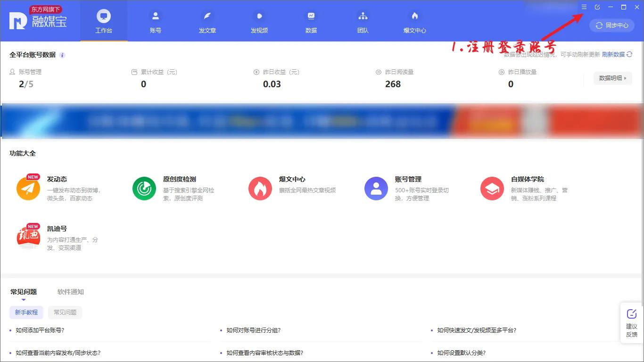Click the 凯迪号 feature title
Image resolution: width=644 pixels, height=362 pixels.
[57, 229]
